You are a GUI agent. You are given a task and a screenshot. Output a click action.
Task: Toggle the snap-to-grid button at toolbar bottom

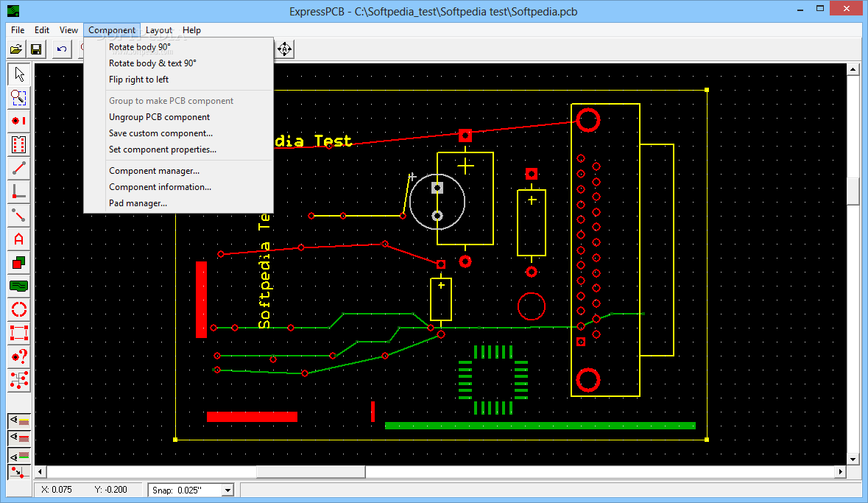[x=19, y=473]
